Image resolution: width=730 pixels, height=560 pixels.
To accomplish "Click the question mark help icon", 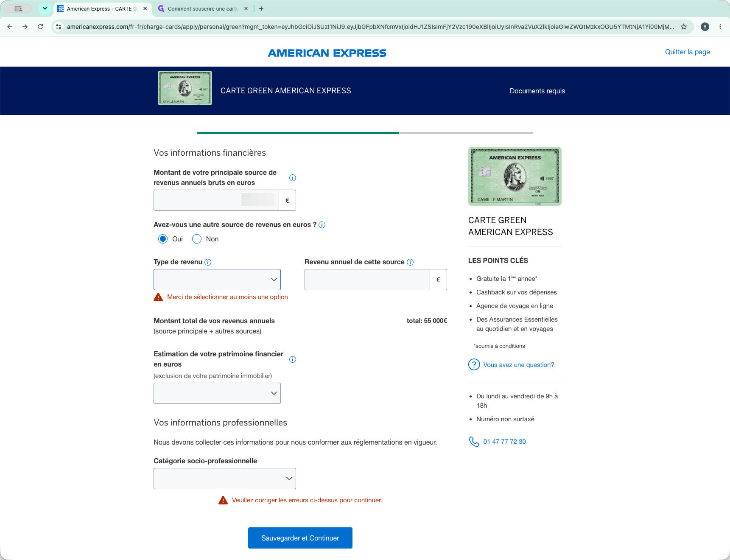I will click(474, 364).
